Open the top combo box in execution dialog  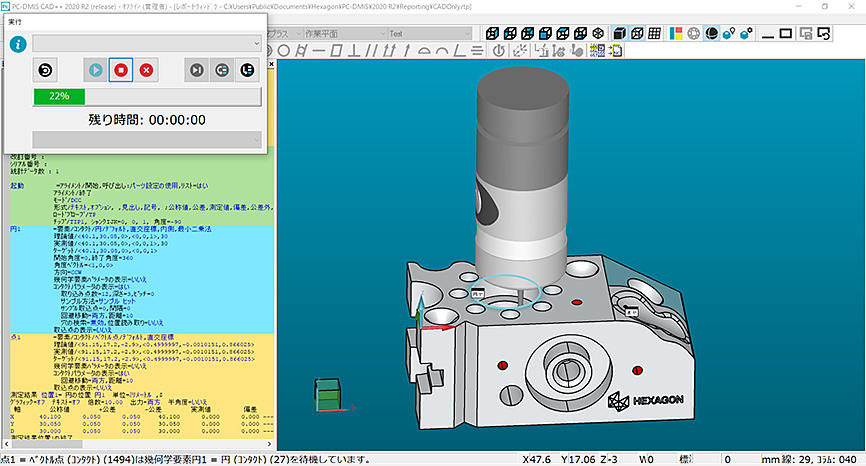[x=147, y=43]
